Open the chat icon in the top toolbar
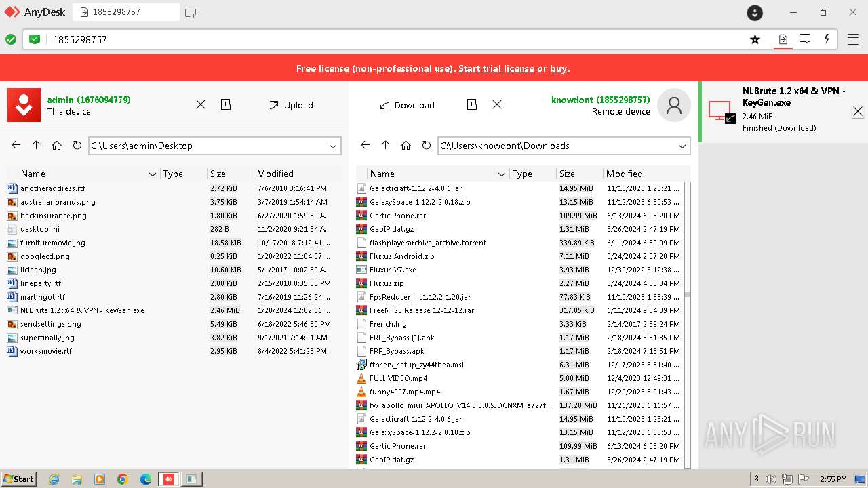The width and height of the screenshot is (868, 488). point(805,39)
